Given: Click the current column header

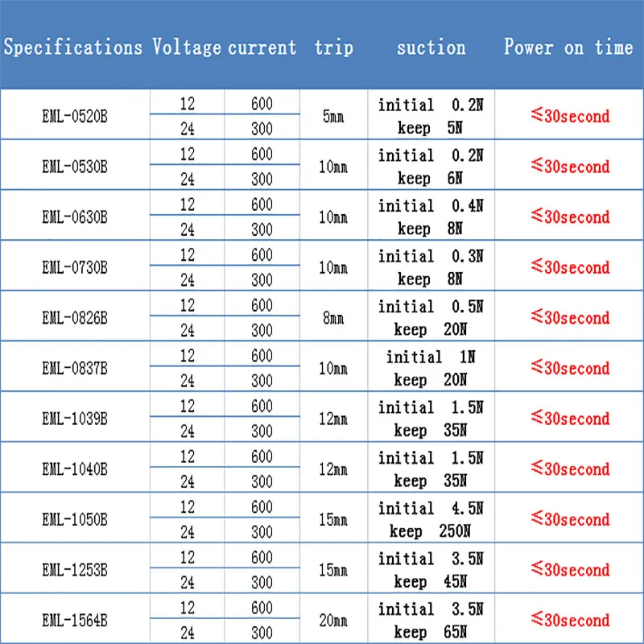Looking at the screenshot, I should pyautogui.click(x=262, y=47).
